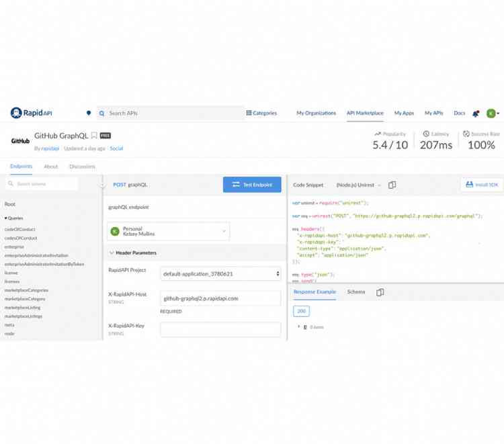The image size is (504, 444).
Task: Select the node query
Action: coord(9,333)
